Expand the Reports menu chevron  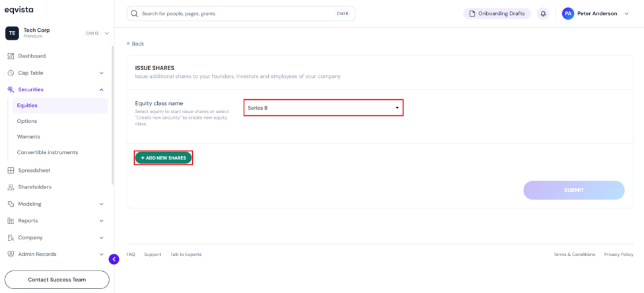click(102, 220)
